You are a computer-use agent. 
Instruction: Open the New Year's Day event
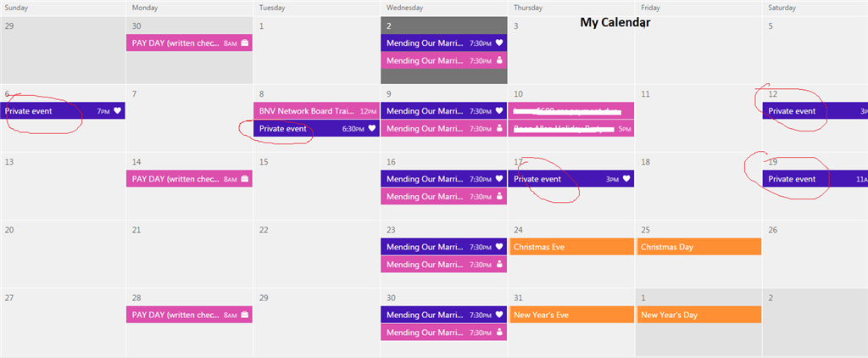tap(699, 315)
